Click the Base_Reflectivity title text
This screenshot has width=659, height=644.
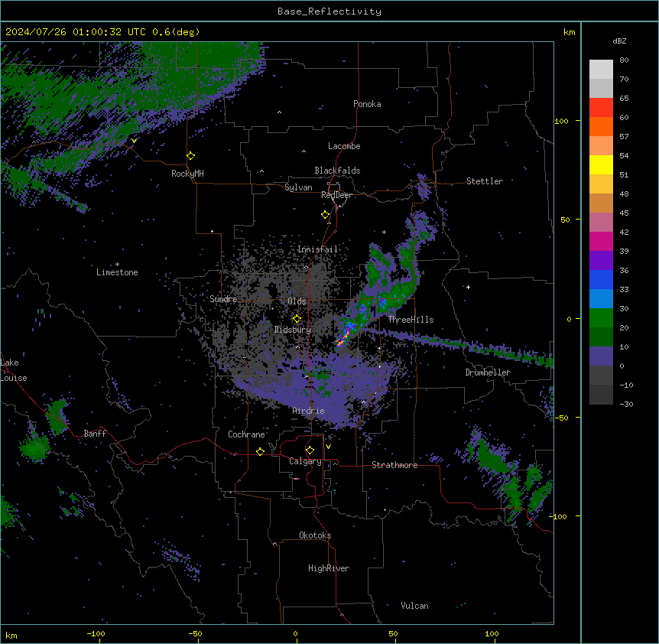329,11
